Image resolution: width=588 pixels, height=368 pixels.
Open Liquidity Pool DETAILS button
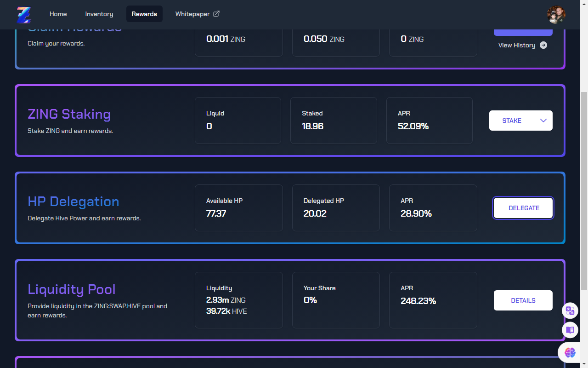click(523, 300)
